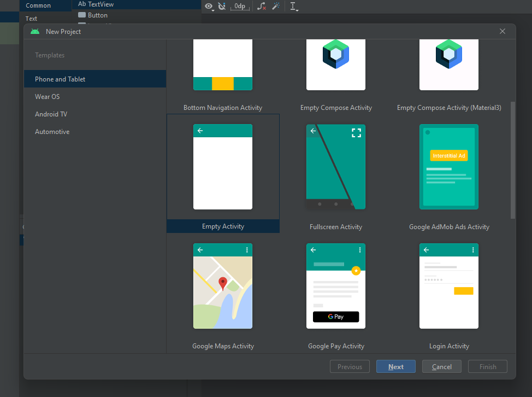Select Automotive templates

click(x=95, y=132)
